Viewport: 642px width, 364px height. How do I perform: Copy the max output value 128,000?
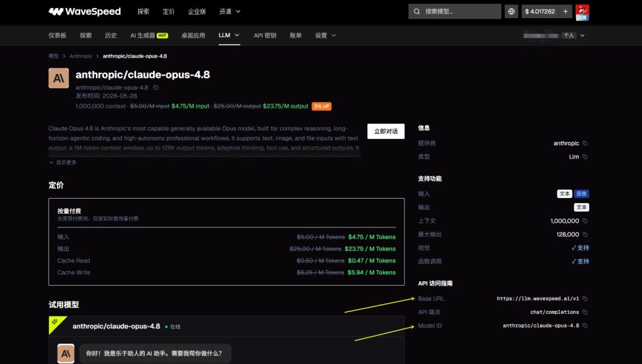585,234
